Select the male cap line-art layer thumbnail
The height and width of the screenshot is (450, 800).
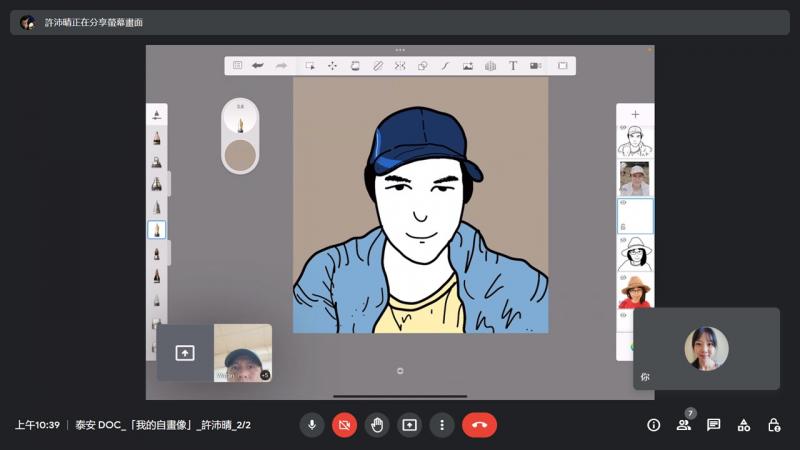tap(635, 141)
